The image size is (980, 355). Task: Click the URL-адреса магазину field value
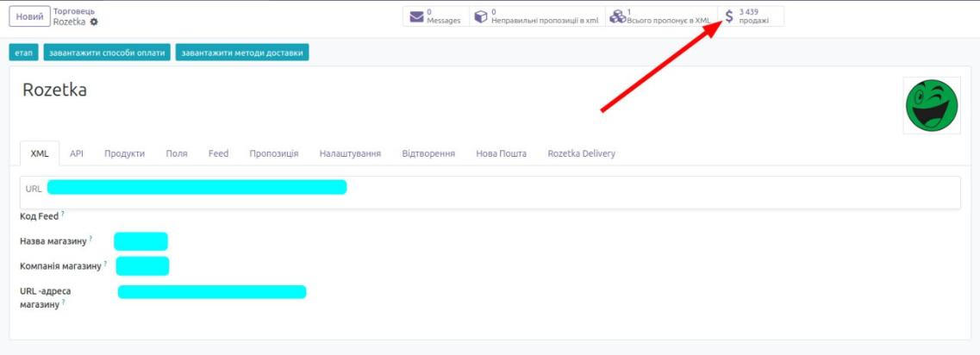[x=212, y=292]
